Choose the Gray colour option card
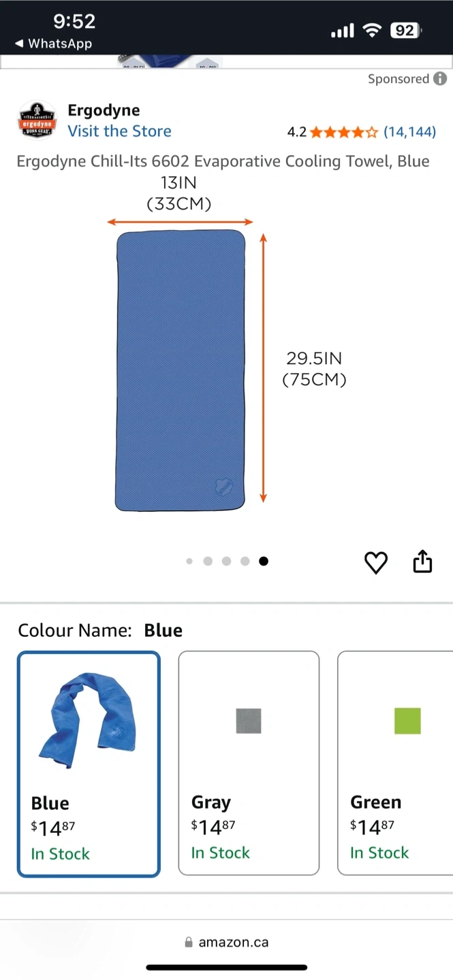Image resolution: width=453 pixels, height=980 pixels. pos(249,763)
